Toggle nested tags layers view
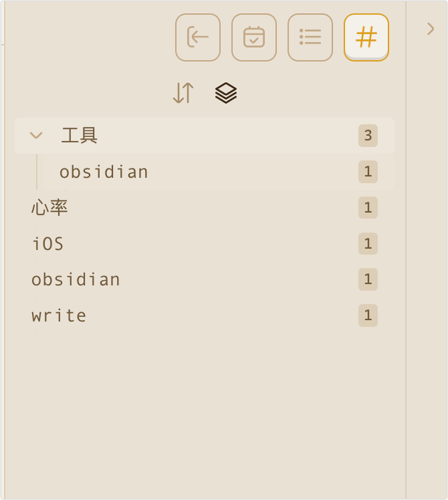The image size is (448, 500). (226, 94)
